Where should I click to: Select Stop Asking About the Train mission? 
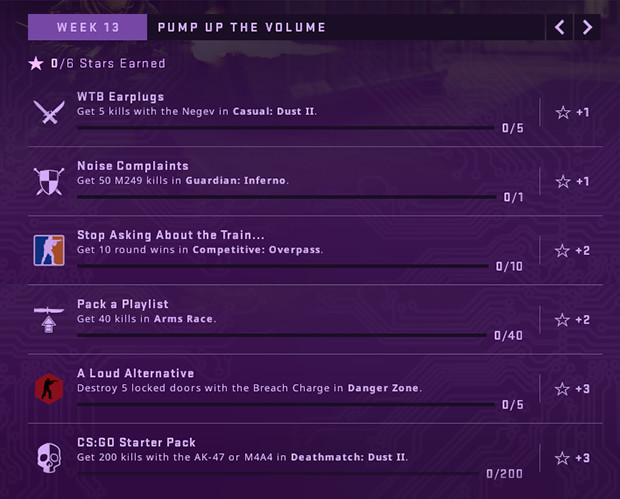tap(170, 235)
